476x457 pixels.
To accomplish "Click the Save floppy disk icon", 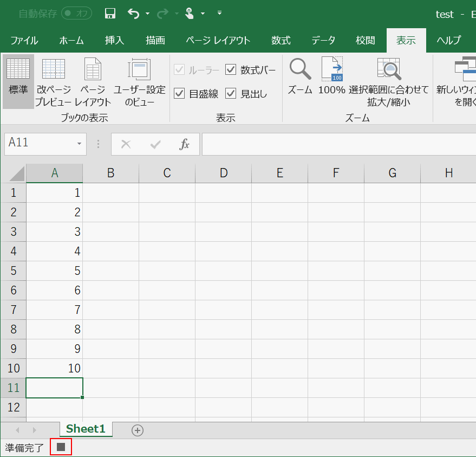I will (x=110, y=14).
